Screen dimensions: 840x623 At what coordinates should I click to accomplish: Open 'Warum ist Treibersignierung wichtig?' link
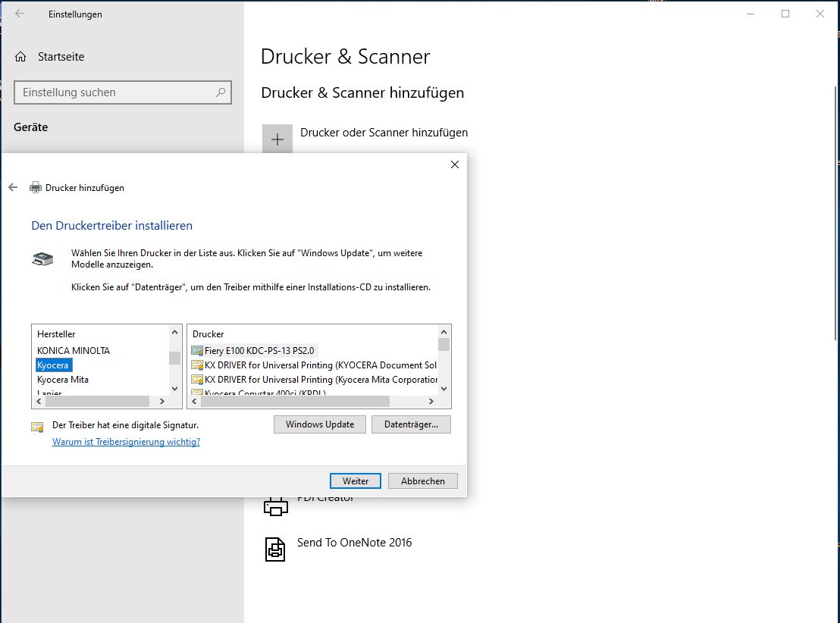(127, 442)
